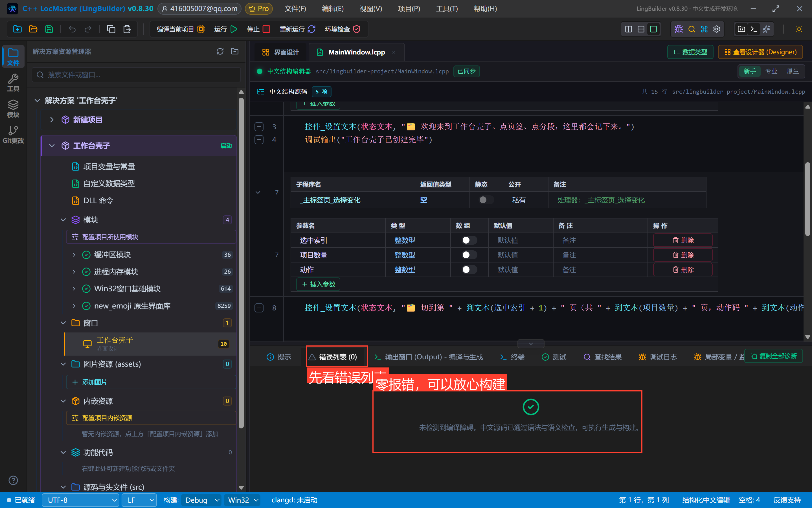Switch to the 终端 panel tab
812x508 pixels.
click(x=512, y=357)
